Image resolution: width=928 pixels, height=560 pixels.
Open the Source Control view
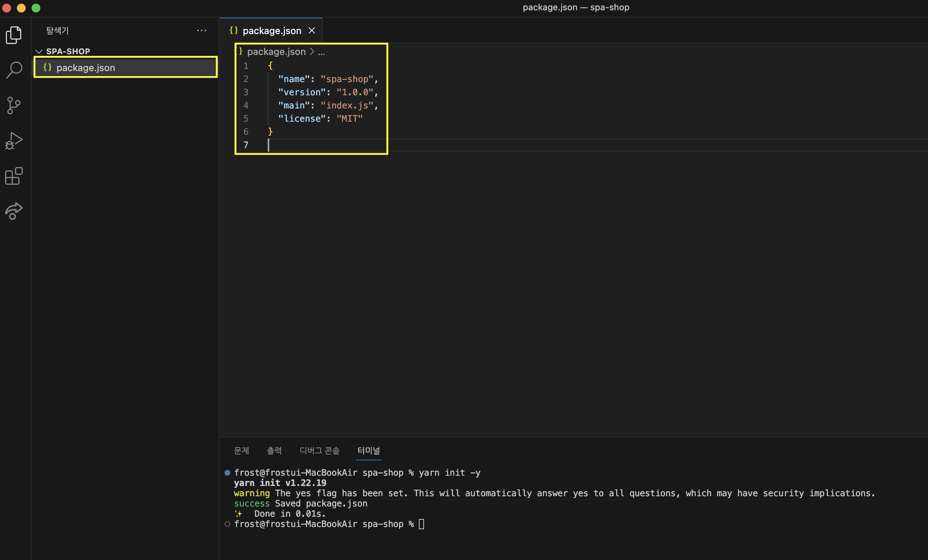tap(14, 106)
